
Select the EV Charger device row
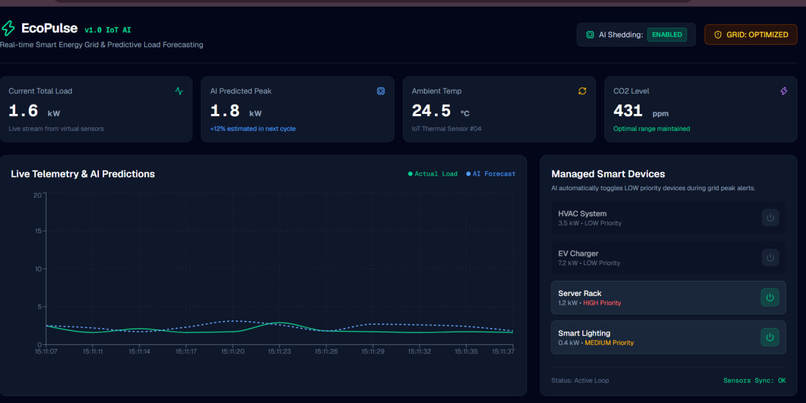[668, 258]
